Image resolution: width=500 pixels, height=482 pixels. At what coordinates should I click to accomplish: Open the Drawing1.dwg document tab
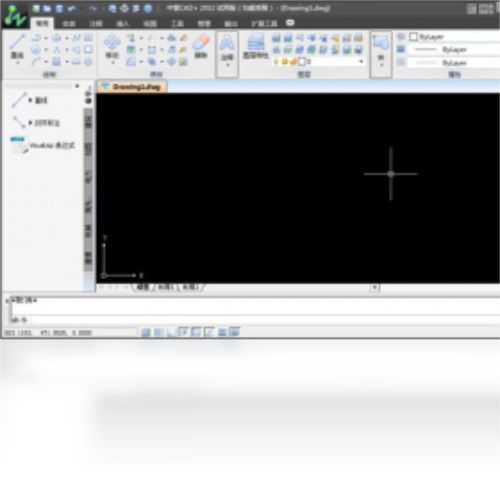click(132, 87)
